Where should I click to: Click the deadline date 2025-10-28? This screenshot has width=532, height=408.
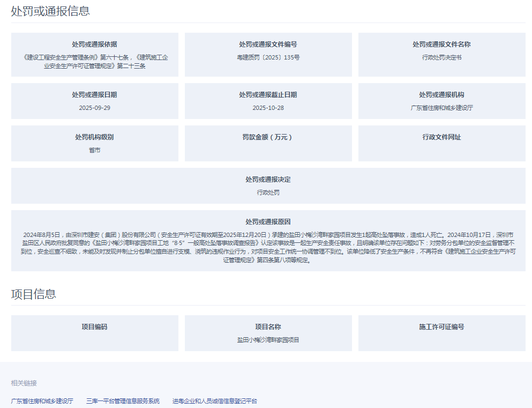pyautogui.click(x=268, y=108)
